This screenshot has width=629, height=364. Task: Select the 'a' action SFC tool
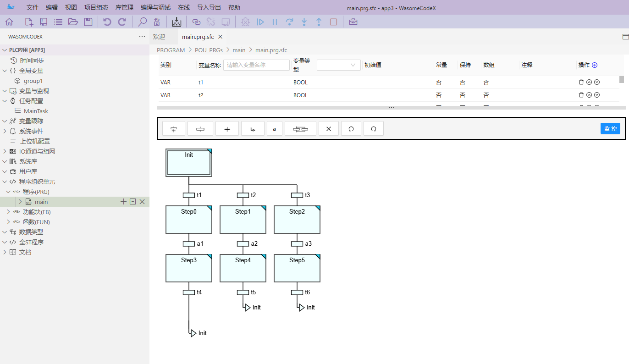[x=275, y=129]
